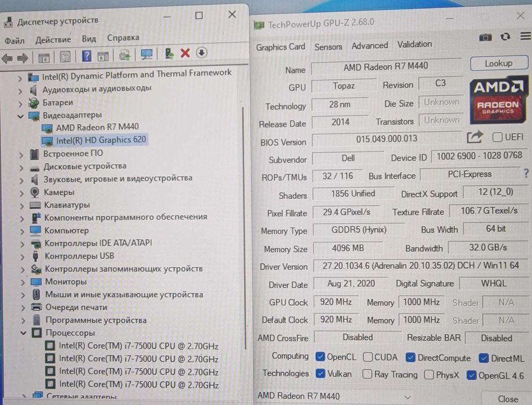
Task: Switch to the Advanced tab
Action: tap(370, 45)
